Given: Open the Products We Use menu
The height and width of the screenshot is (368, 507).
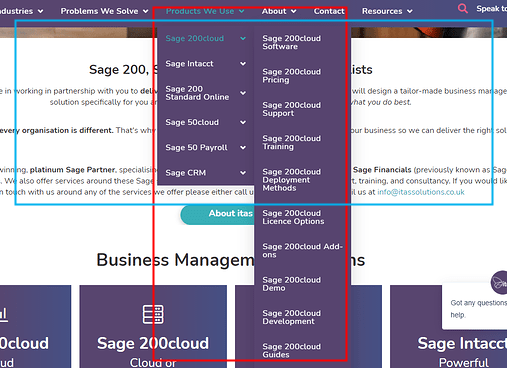Looking at the screenshot, I should 200,11.
